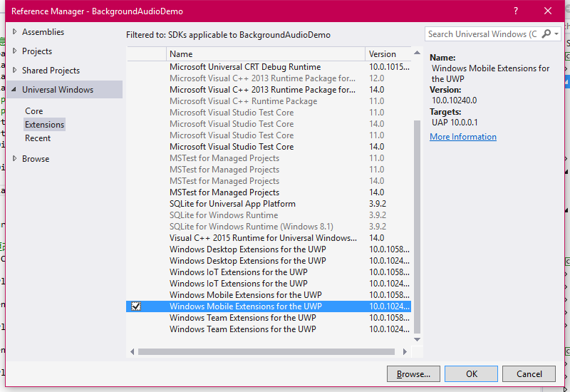Select SQLite for Windows Runtime (Windows 8.1) row
The height and width of the screenshot is (392, 570).
point(269,227)
